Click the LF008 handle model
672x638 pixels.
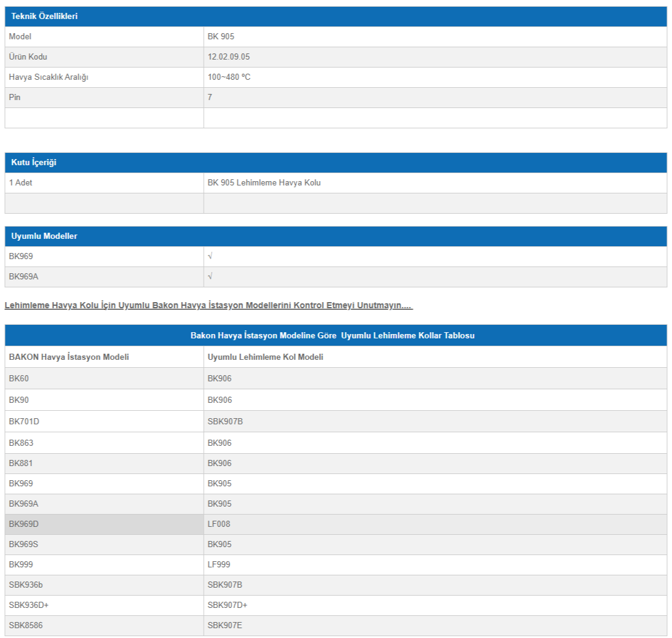218,524
